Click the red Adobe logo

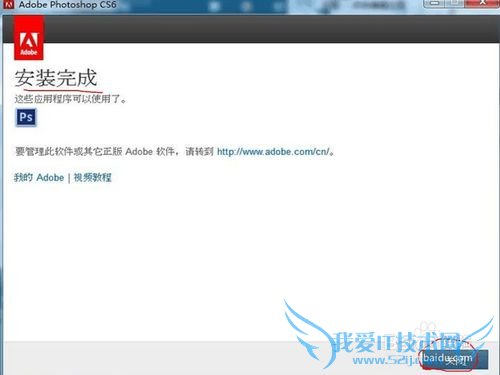click(x=29, y=38)
